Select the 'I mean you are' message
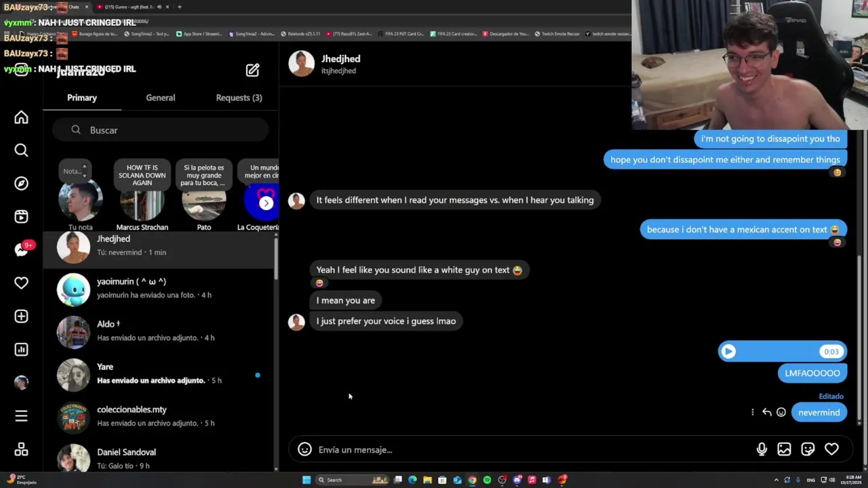 (345, 300)
